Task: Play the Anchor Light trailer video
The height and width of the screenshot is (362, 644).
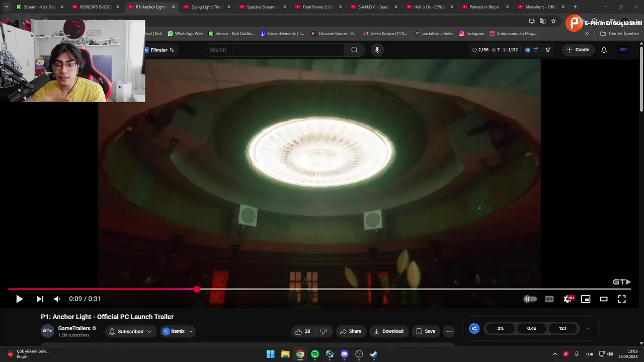Action: coord(19,299)
